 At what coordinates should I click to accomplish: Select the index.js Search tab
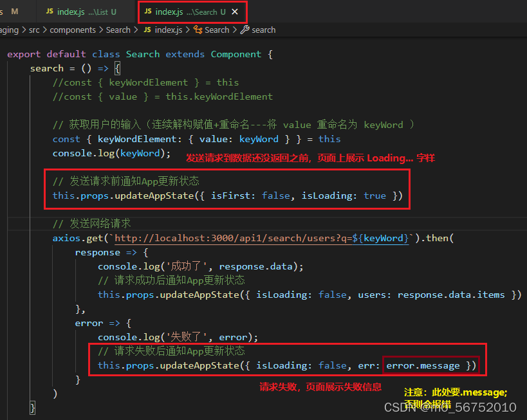191,12
